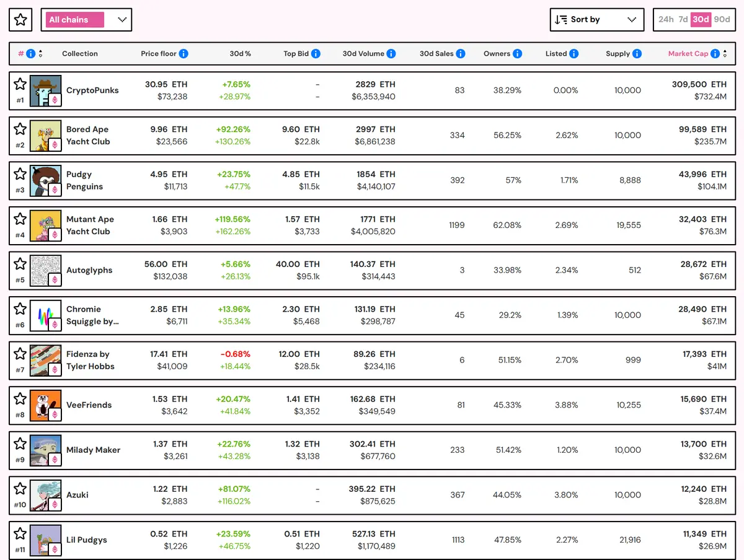This screenshot has width=744, height=560.
Task: Click the Top Bid info icon
Action: point(316,54)
